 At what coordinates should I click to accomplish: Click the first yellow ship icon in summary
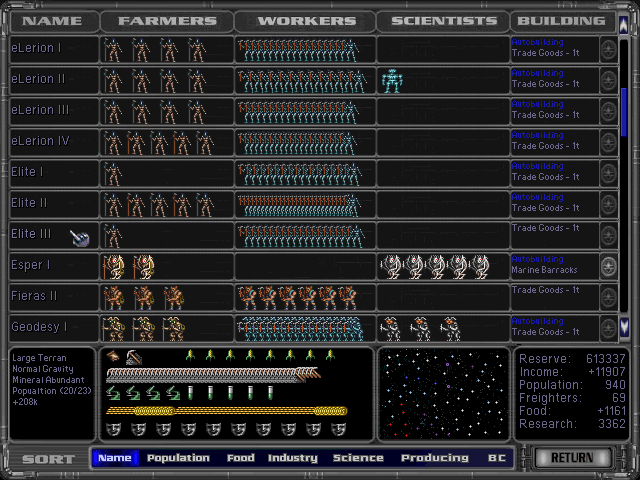[190, 355]
